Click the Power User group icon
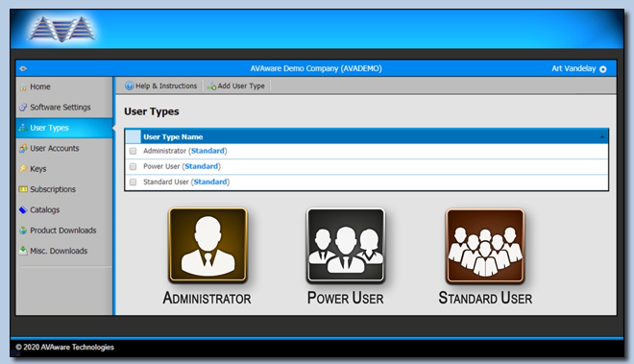The height and width of the screenshot is (364, 634). [346, 245]
